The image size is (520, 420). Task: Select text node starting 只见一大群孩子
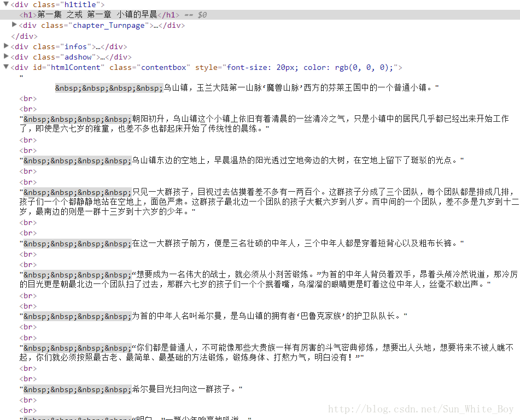269,202
